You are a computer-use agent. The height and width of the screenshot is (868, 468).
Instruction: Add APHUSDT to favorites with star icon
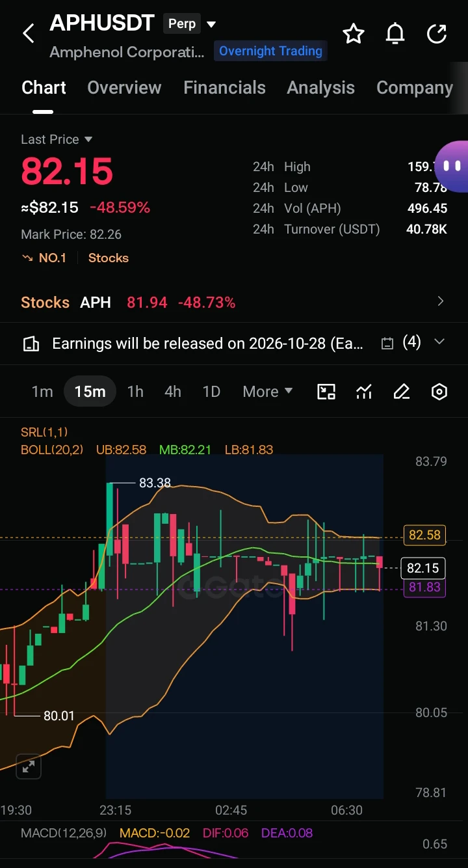coord(354,33)
